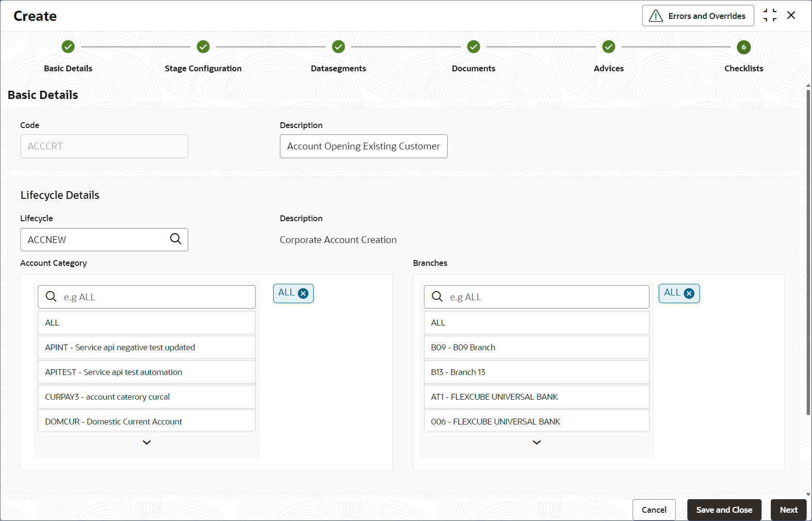This screenshot has width=812, height=521.
Task: Click the Documents step checkmark
Action: [x=473, y=47]
